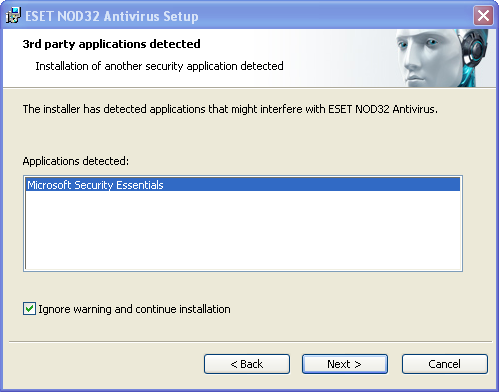Go to the previous step with Back
Screen dimensions: 499x392
pyautogui.click(x=247, y=364)
